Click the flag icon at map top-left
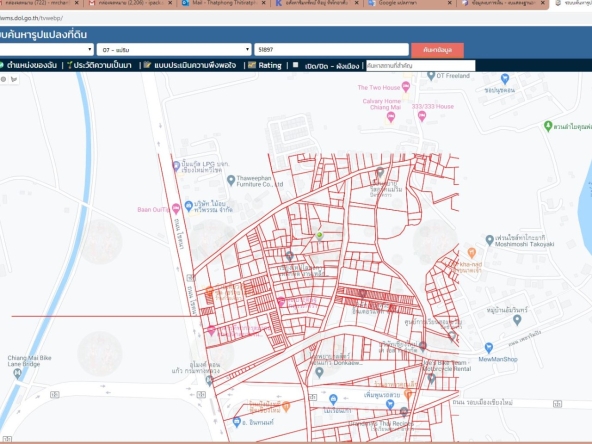Image resolution: width=592 pixels, height=444 pixels. [14, 79]
